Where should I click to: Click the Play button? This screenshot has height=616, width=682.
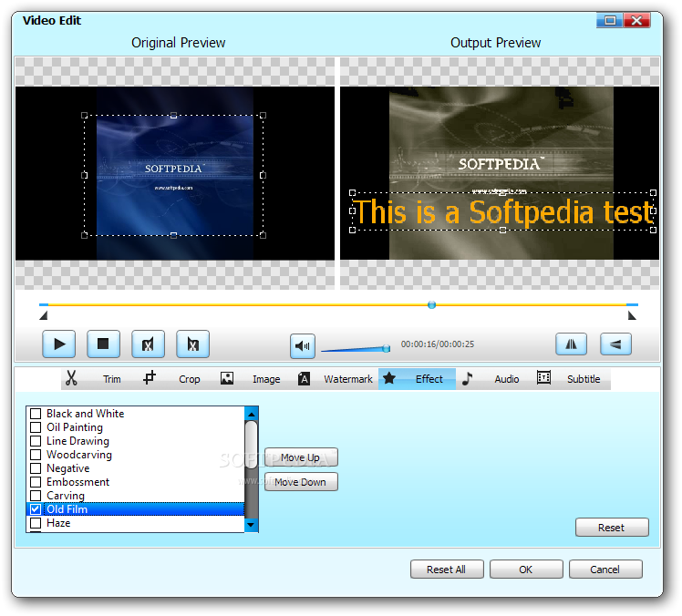58,344
